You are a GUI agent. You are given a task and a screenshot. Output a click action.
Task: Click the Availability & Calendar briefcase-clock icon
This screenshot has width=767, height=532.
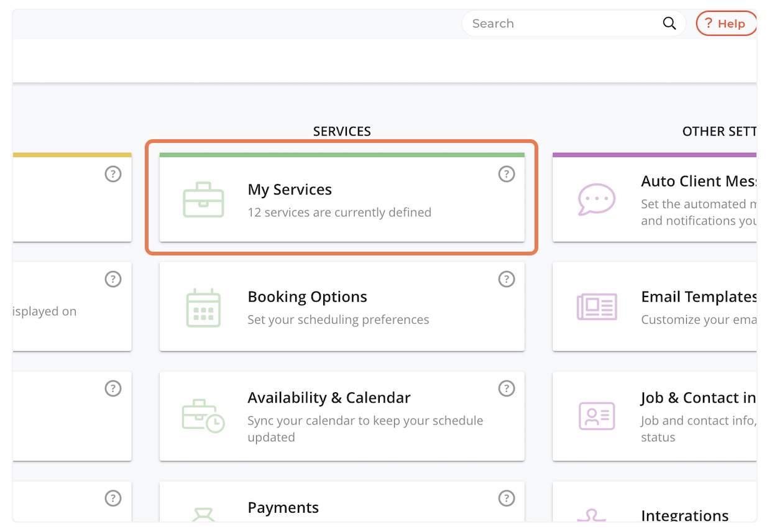coord(203,416)
